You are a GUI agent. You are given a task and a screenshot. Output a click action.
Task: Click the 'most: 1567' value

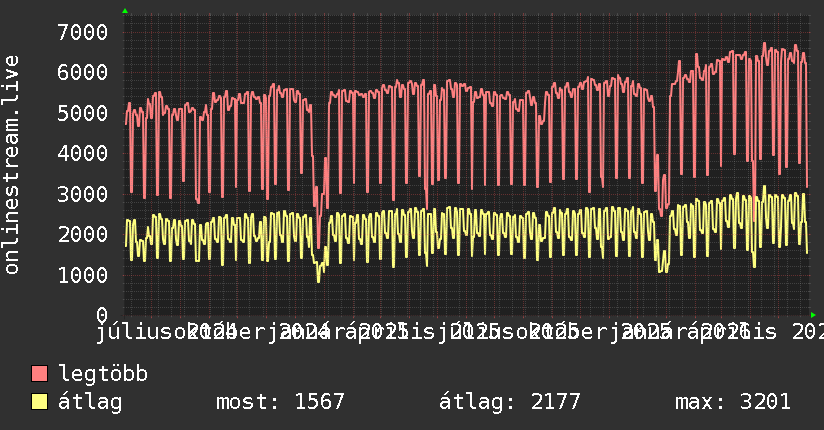pos(280,402)
